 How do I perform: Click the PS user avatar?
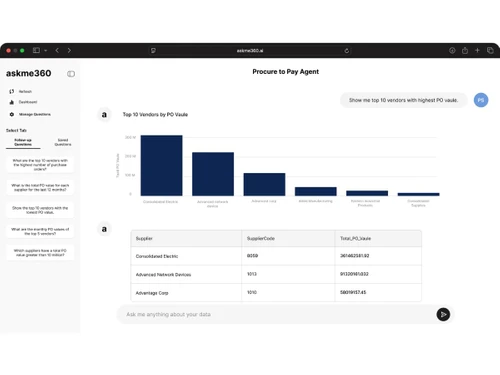(x=481, y=100)
